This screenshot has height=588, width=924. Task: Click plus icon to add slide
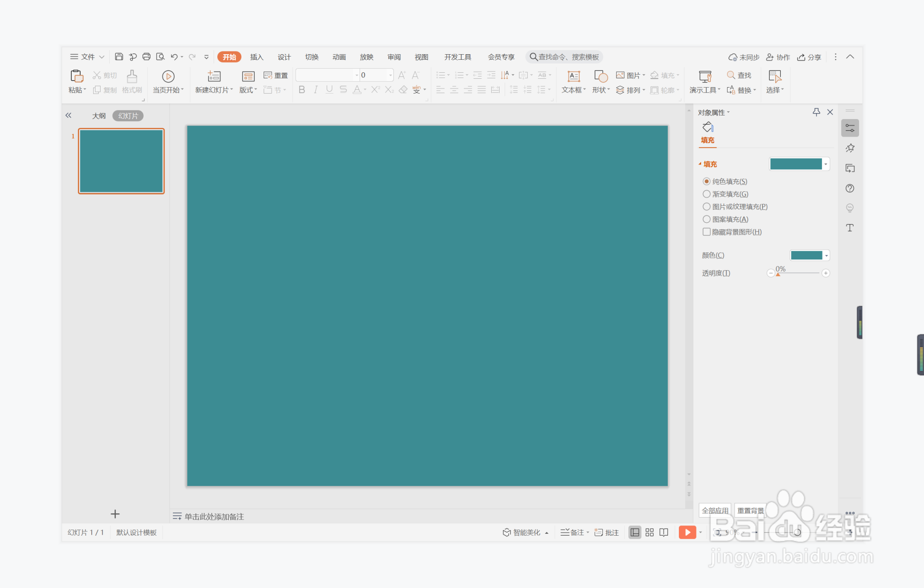[115, 514]
